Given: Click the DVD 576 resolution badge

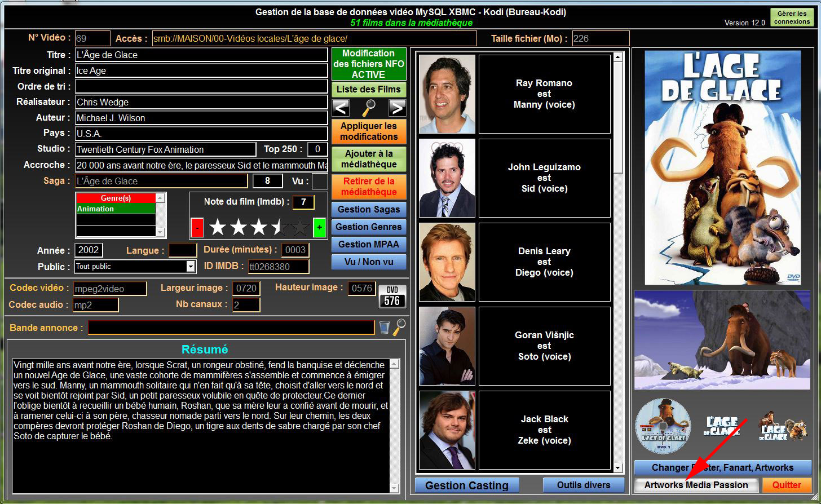Looking at the screenshot, I should (x=392, y=297).
